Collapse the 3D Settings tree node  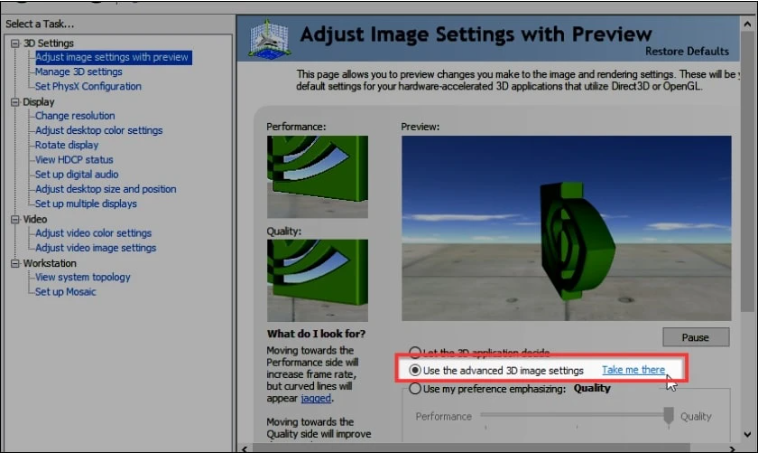pos(14,43)
